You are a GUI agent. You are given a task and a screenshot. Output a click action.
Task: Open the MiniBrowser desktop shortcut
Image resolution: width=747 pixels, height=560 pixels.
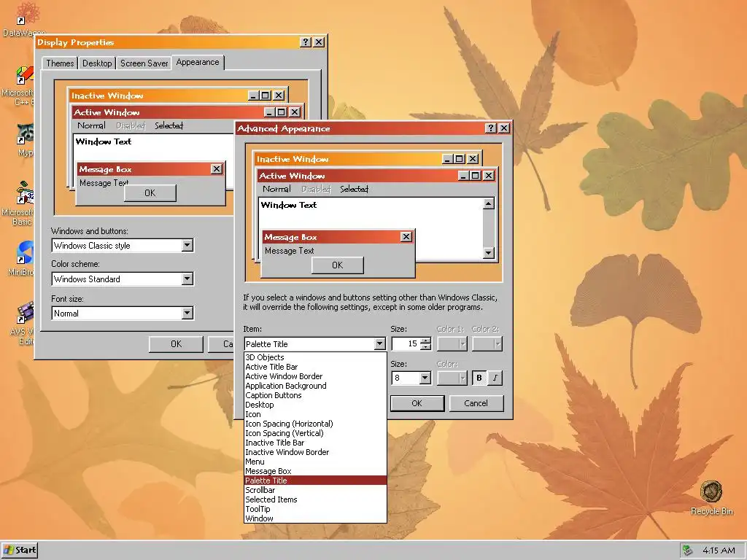23,257
